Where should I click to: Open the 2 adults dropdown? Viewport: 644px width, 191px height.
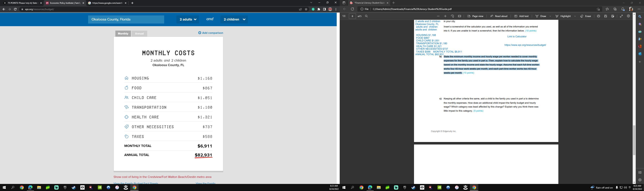tap(188, 19)
